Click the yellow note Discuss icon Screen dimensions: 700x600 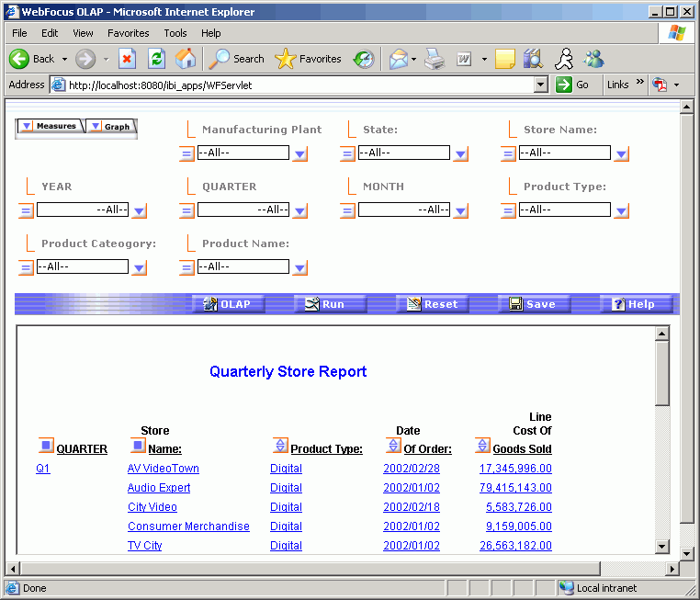tap(505, 59)
